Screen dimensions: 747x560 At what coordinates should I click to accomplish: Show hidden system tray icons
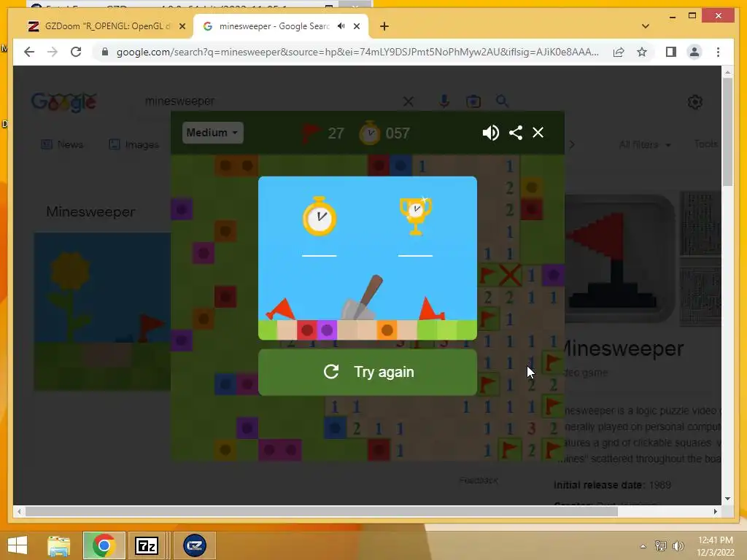643,546
